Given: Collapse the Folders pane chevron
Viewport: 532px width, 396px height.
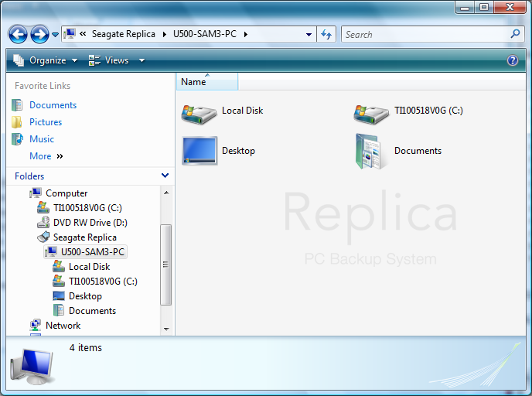Looking at the screenshot, I should [165, 176].
